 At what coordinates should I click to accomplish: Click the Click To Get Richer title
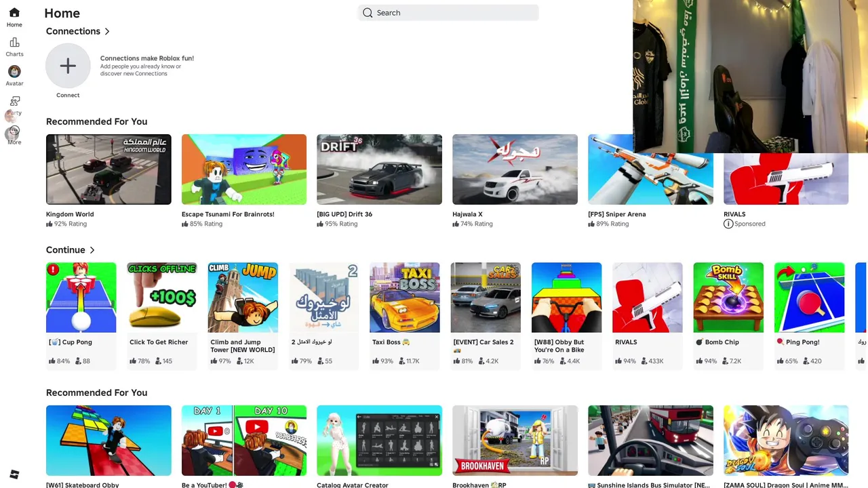pos(159,342)
